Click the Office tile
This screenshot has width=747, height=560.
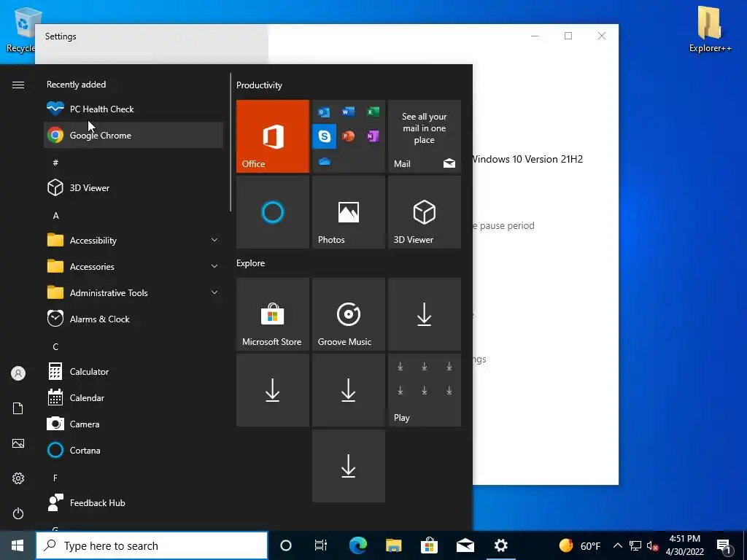273,136
